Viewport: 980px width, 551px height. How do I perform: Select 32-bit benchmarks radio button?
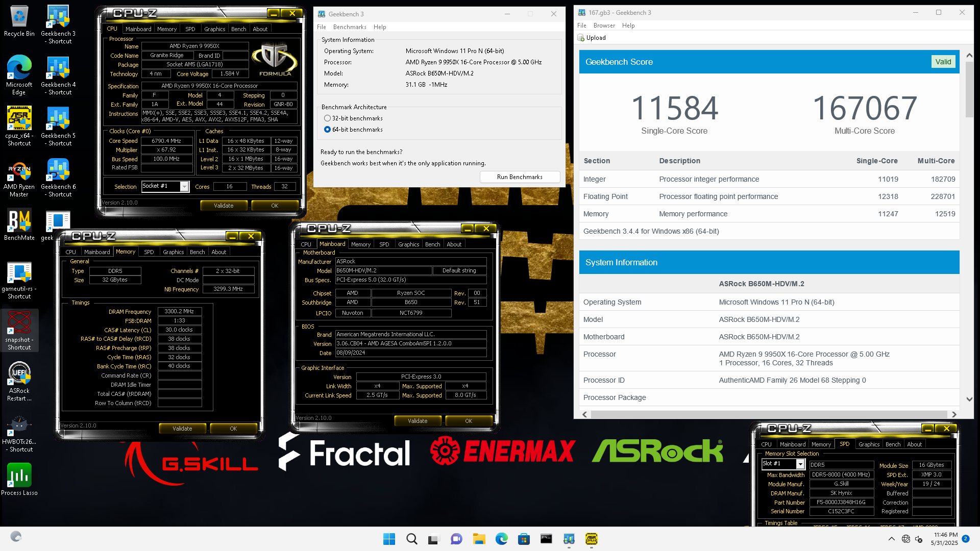click(x=327, y=118)
